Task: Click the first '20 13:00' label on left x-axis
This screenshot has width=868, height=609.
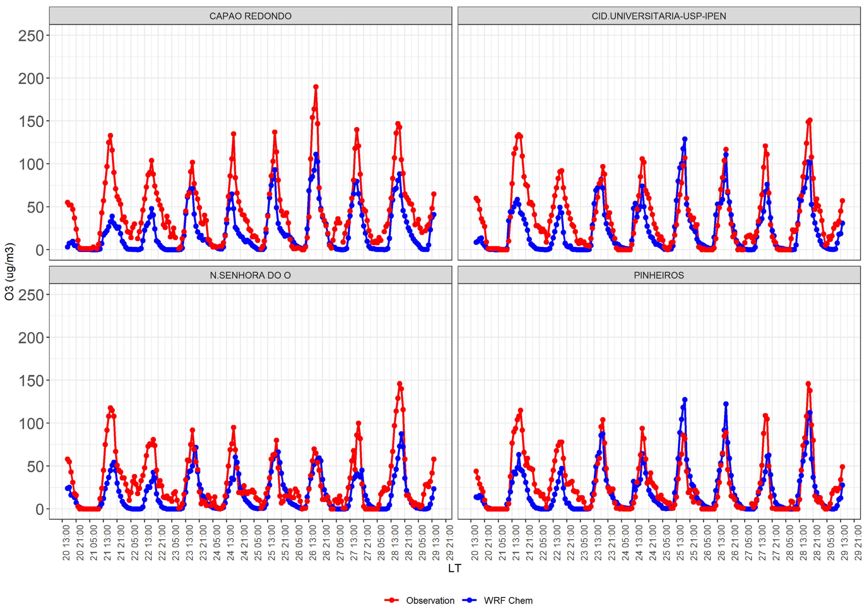Action: coord(67,543)
